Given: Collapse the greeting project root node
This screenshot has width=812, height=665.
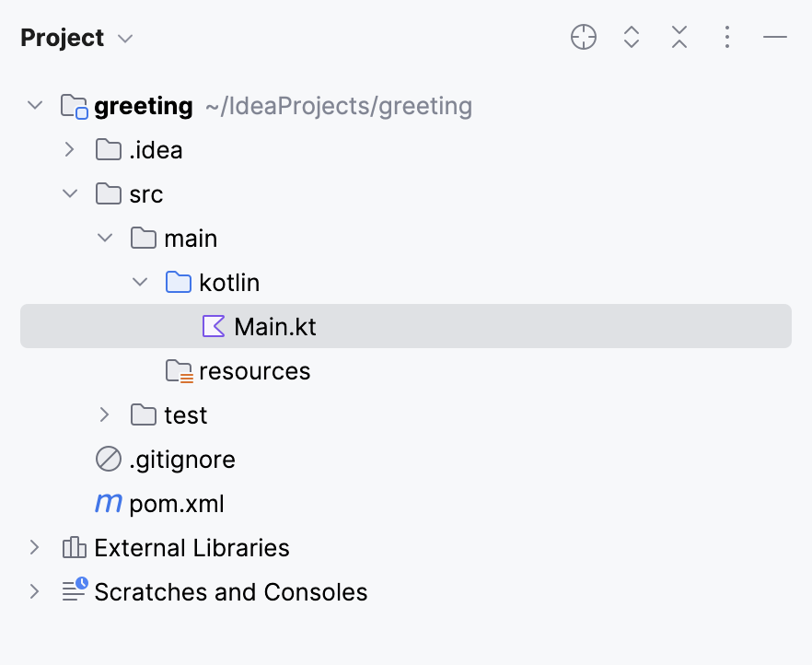Looking at the screenshot, I should coord(35,105).
